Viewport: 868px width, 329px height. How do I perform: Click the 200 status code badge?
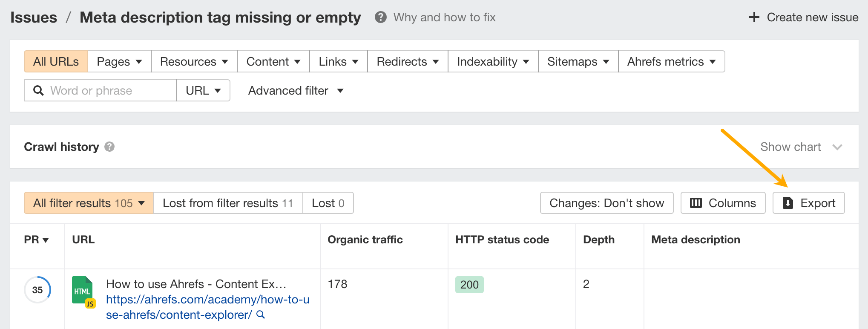point(469,285)
